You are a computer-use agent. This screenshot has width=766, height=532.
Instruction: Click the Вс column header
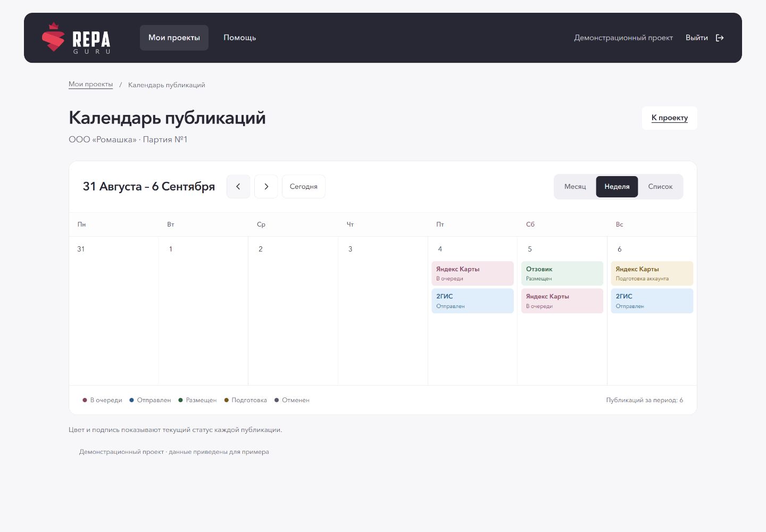619,225
